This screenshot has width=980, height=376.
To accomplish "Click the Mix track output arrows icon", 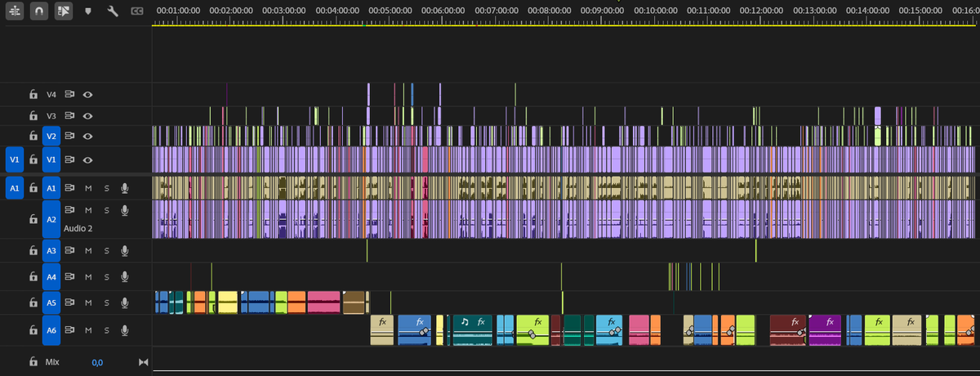I will [144, 361].
